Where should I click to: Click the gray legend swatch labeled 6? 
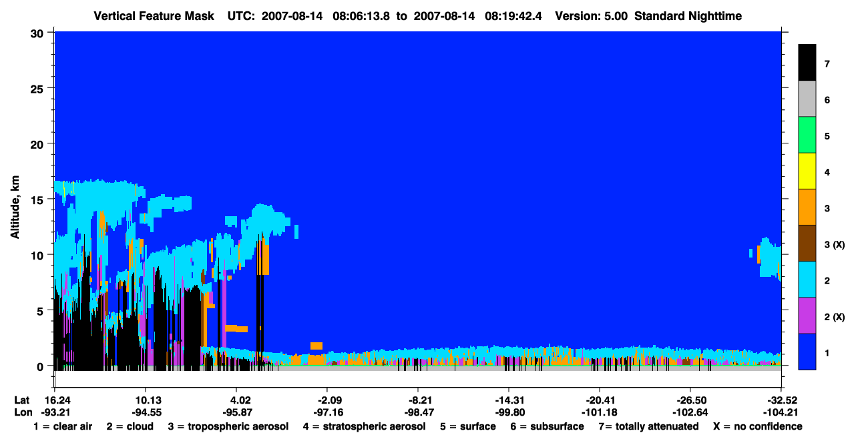pyautogui.click(x=807, y=99)
